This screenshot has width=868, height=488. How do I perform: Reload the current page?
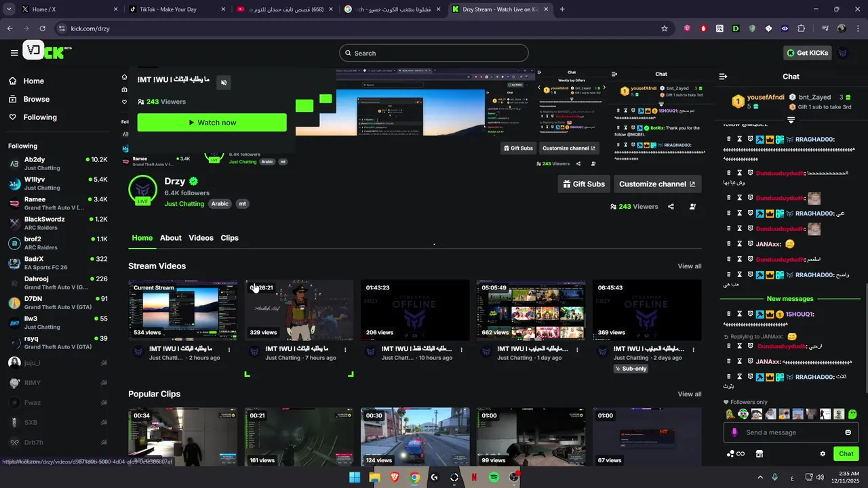[x=43, y=28]
